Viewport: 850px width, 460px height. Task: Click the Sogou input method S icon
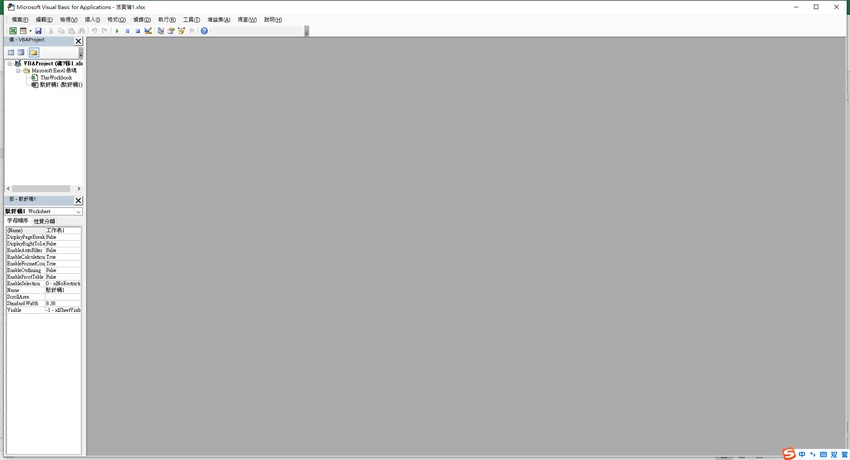(x=789, y=454)
